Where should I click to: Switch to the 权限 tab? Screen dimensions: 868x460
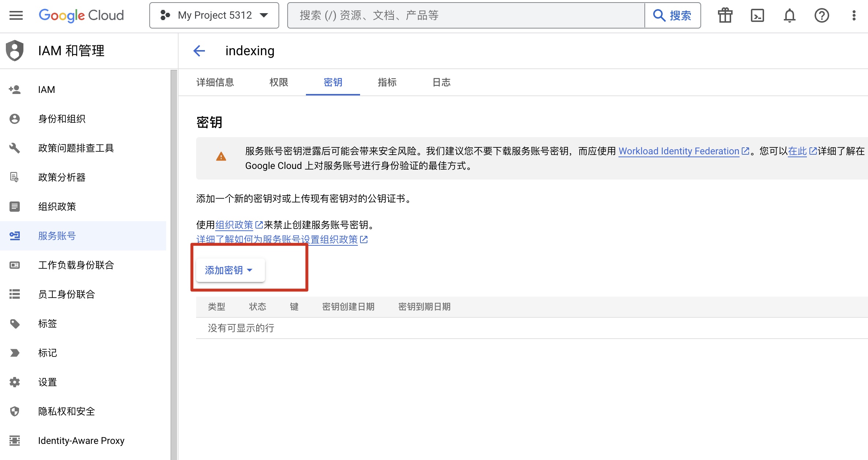point(278,82)
